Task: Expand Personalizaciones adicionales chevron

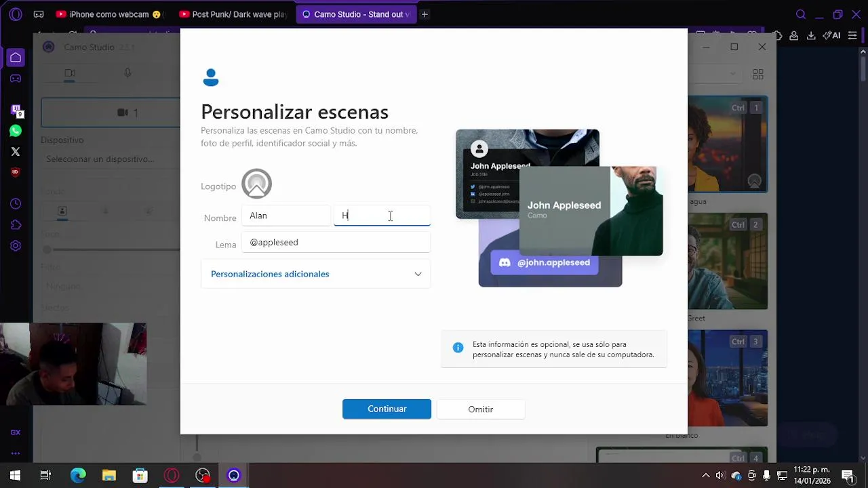Action: (418, 274)
